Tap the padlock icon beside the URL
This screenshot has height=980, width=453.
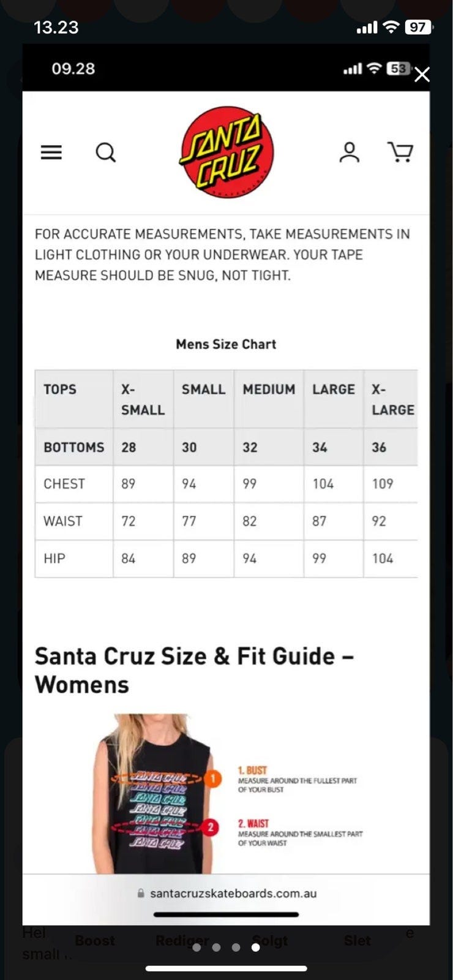click(x=141, y=894)
